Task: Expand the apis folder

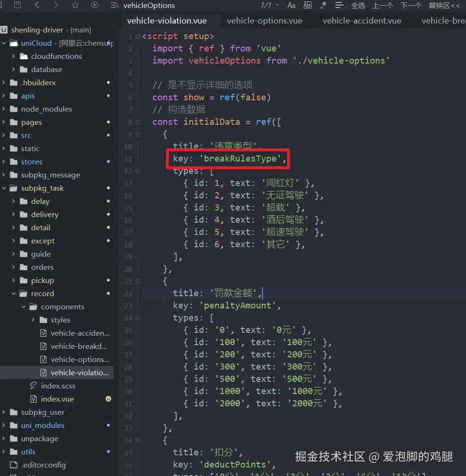Action: [x=4, y=96]
